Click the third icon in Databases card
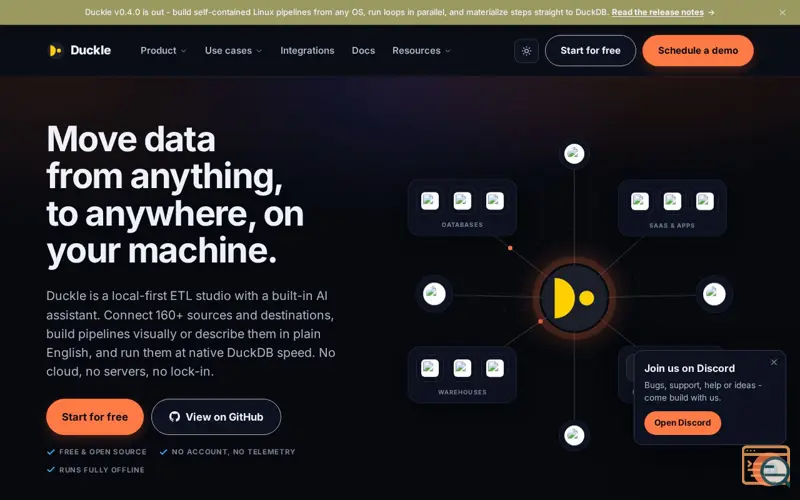Viewport: 800px width, 500px height. pos(495,201)
